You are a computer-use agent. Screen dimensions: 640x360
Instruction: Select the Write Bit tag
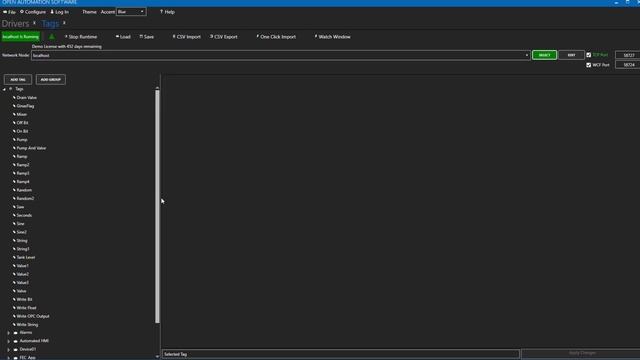click(x=24, y=300)
